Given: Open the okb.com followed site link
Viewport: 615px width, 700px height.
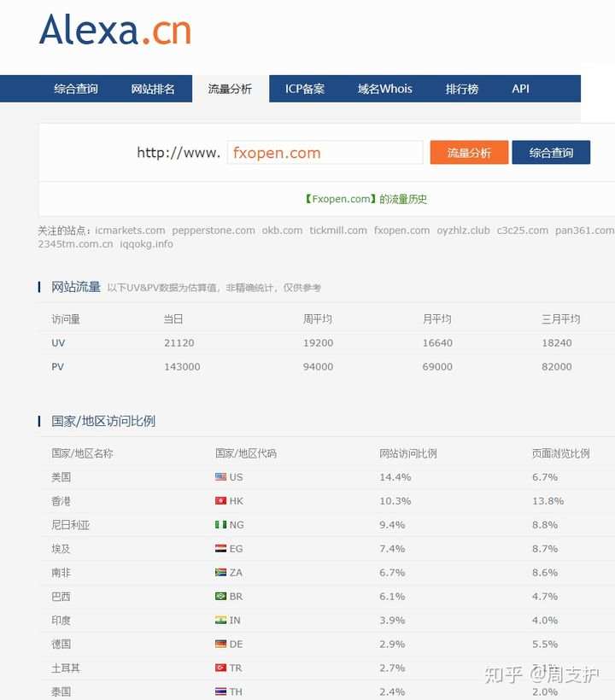Looking at the screenshot, I should [282, 230].
